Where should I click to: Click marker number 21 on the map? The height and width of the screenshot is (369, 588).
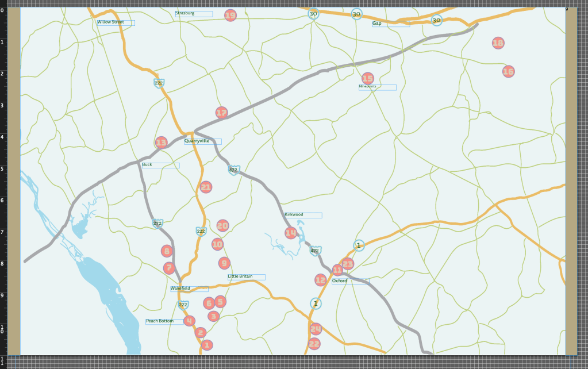coord(206,187)
